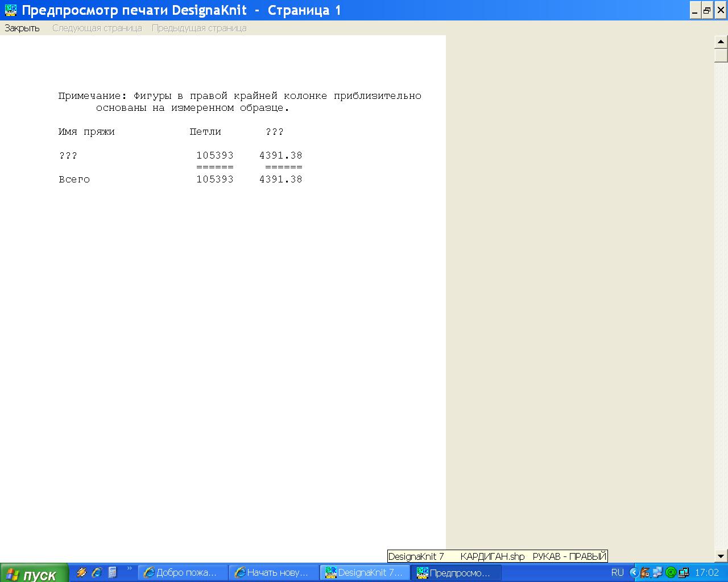
Task: Launch Internet Explorer from Quick Launch
Action: [97, 572]
